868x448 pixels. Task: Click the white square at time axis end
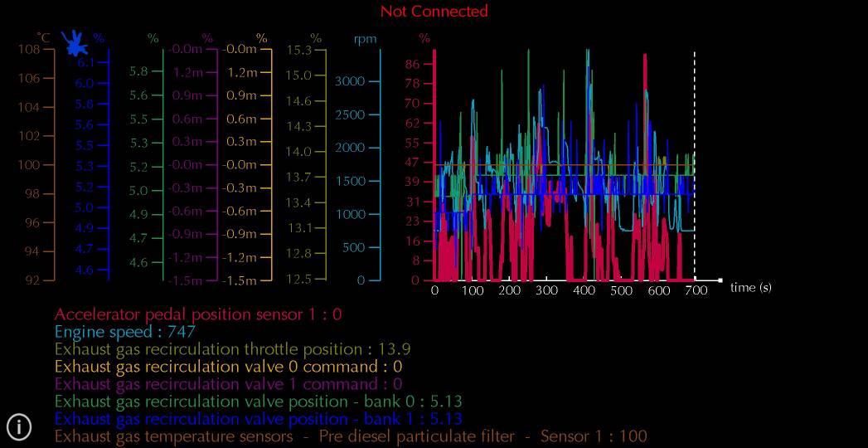(720, 280)
